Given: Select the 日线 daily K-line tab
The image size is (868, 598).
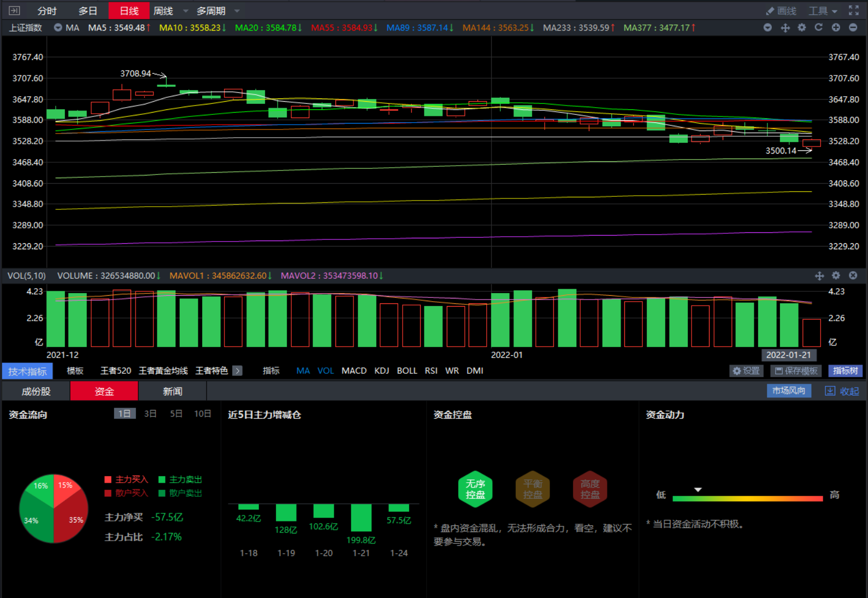Looking at the screenshot, I should click(x=129, y=11).
